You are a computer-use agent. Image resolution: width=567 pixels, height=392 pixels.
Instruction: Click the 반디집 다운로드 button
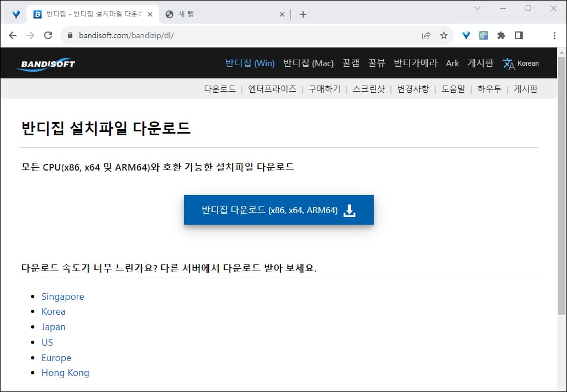point(278,210)
